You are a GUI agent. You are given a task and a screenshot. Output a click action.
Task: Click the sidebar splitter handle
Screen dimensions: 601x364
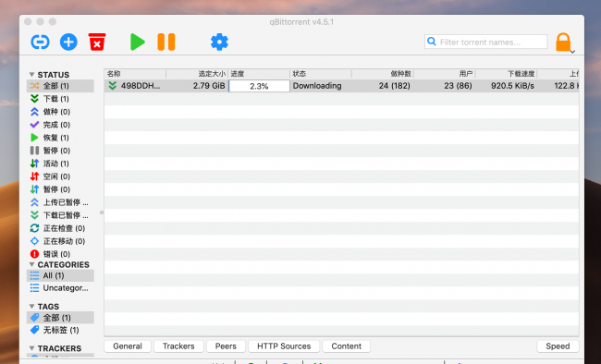[102, 212]
